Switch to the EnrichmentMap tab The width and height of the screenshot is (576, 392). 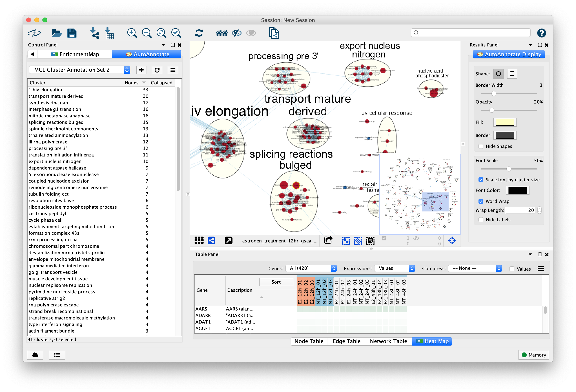(75, 54)
